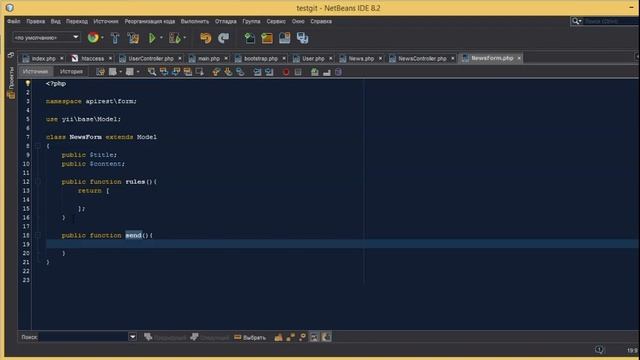Image resolution: width=640 pixels, height=360 pixels.
Task: Switch to the index.php tab
Action: coord(43,59)
